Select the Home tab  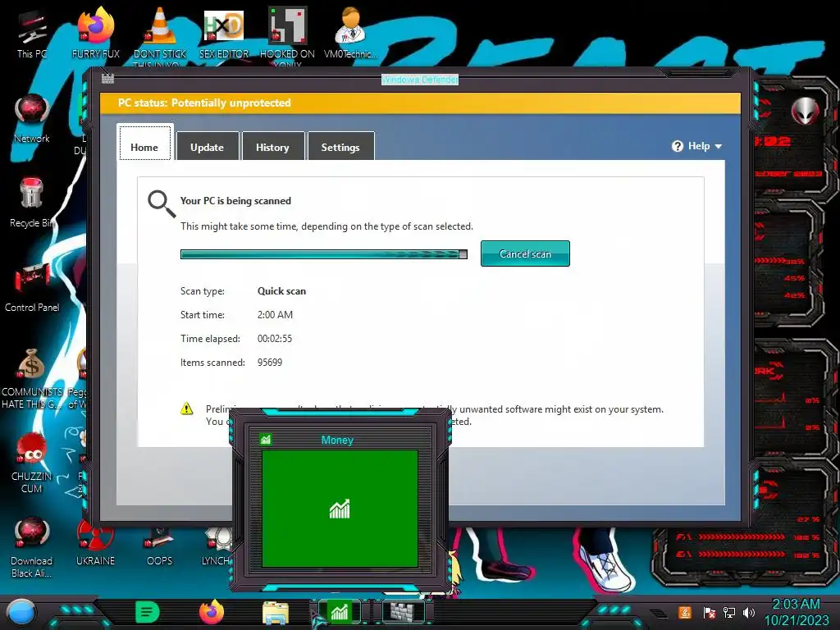(144, 144)
